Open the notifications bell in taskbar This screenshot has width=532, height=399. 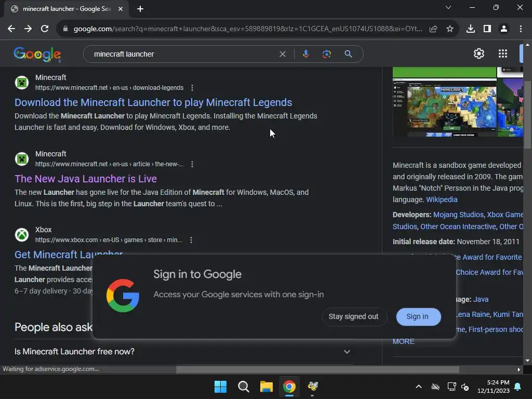point(518,387)
